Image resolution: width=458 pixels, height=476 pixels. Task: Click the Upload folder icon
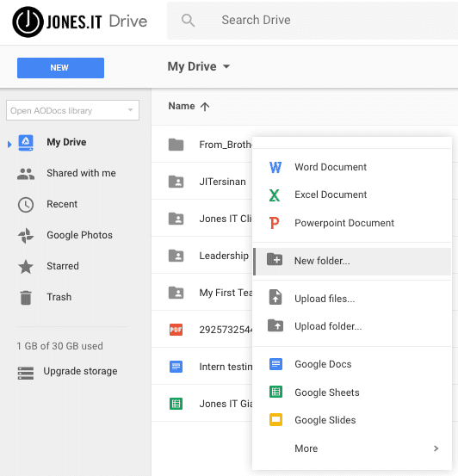[x=275, y=325]
